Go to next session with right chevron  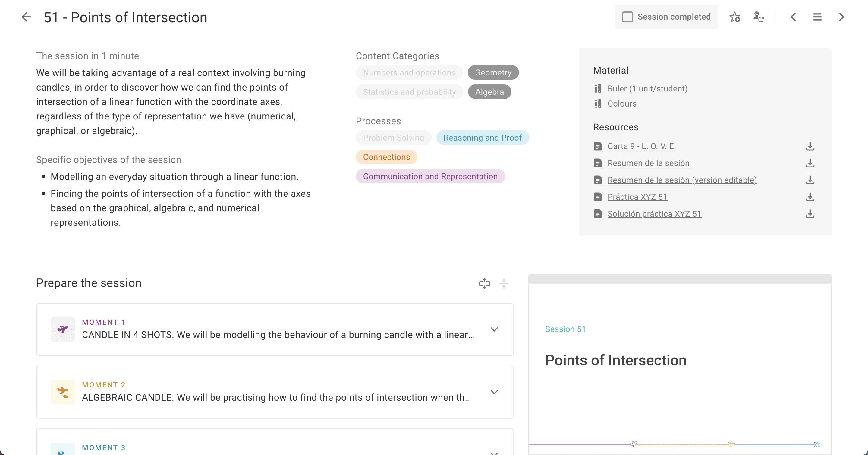(841, 17)
